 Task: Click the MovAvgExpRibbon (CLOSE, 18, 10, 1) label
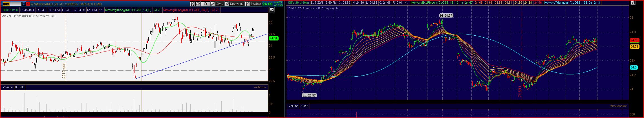437,3
